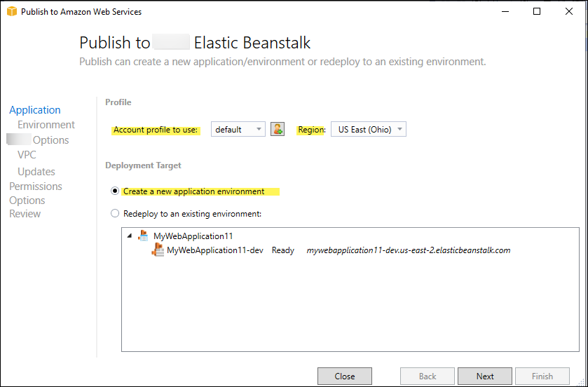Click the elasticbeanstalk.com environment URL
This screenshot has height=387, width=588.
click(408, 250)
